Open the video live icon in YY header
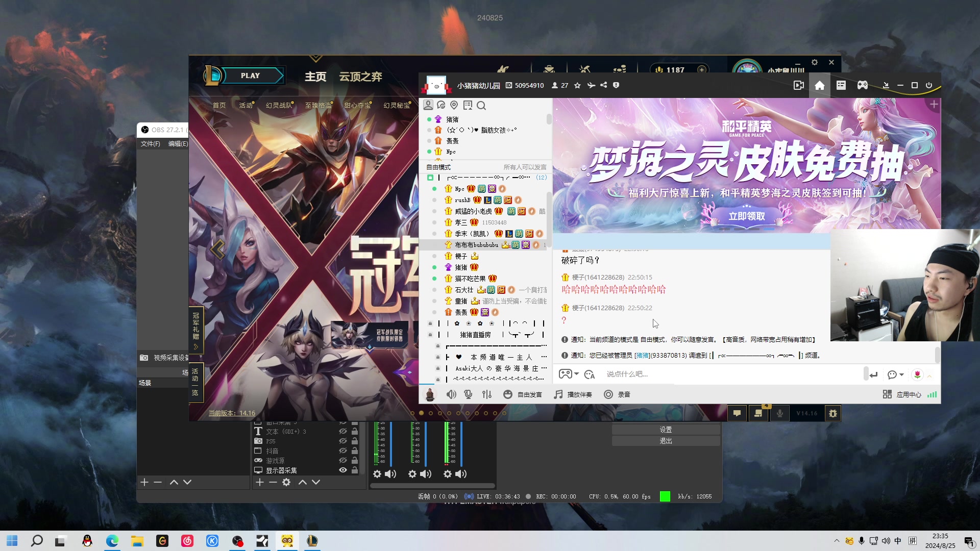 [799, 85]
